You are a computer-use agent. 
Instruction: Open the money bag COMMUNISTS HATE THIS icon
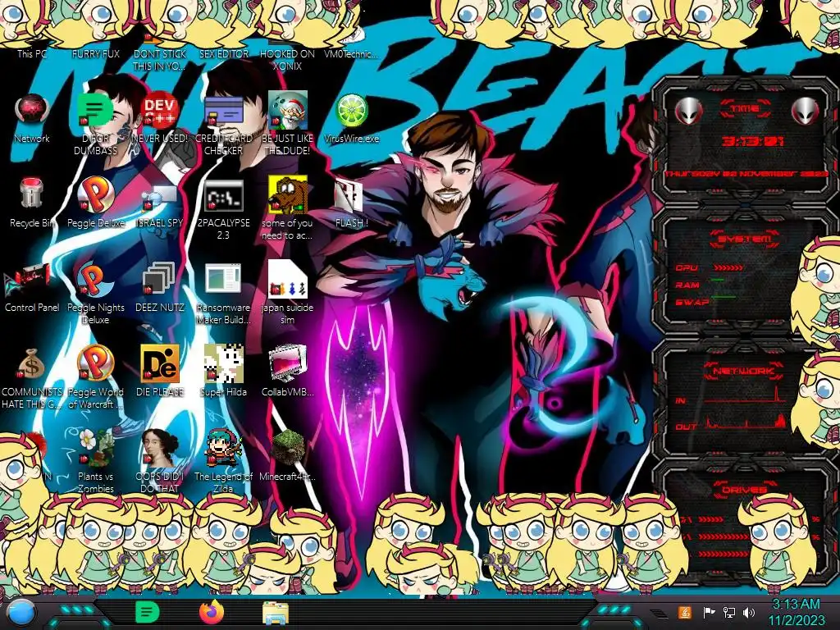point(31,364)
